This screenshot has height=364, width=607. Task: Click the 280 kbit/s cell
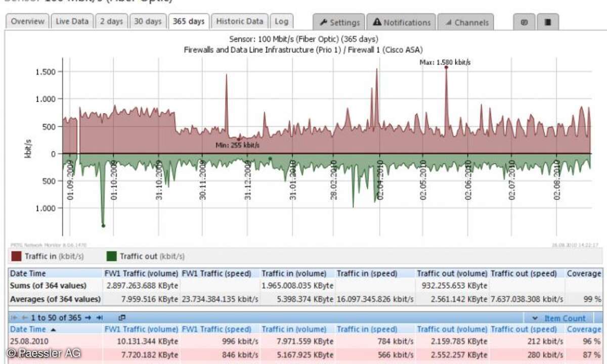[544, 354]
